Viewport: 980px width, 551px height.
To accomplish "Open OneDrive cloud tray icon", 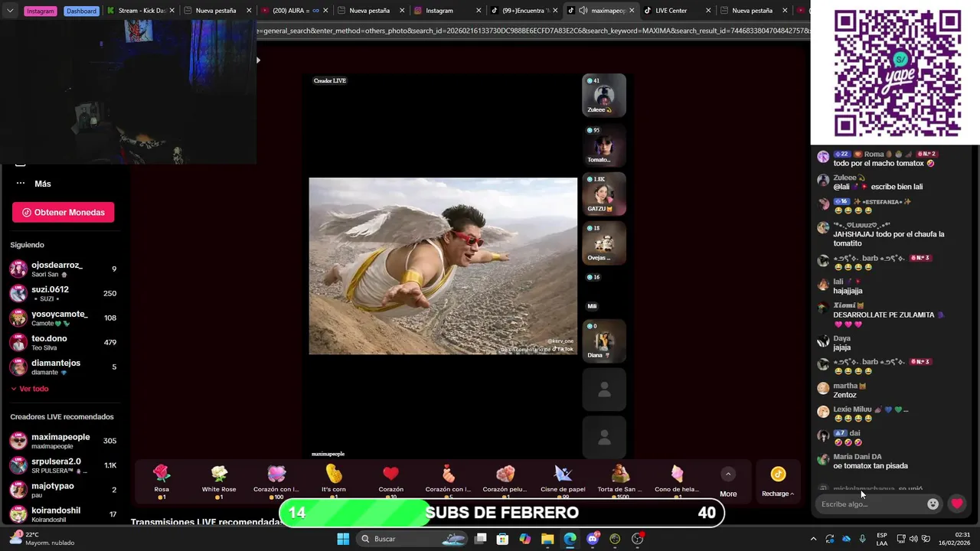I will click(846, 539).
